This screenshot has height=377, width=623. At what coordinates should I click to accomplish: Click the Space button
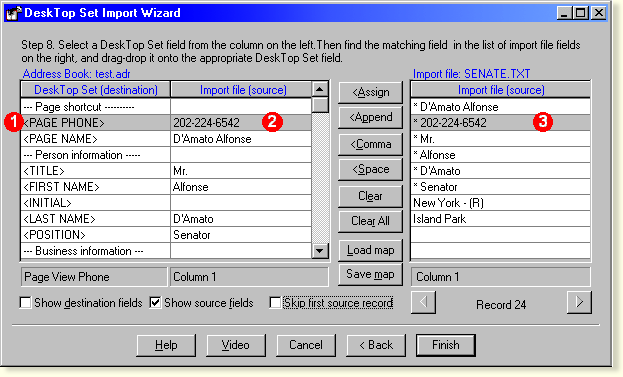370,169
